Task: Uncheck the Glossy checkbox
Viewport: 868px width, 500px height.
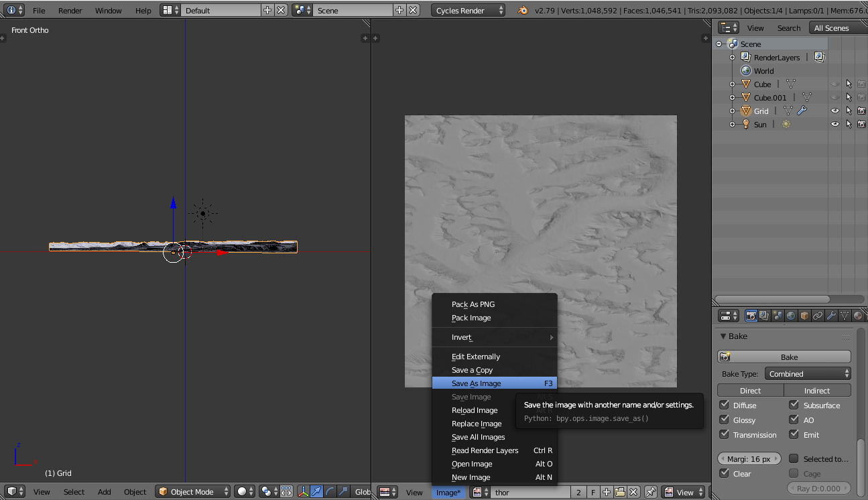Action: pyautogui.click(x=724, y=420)
